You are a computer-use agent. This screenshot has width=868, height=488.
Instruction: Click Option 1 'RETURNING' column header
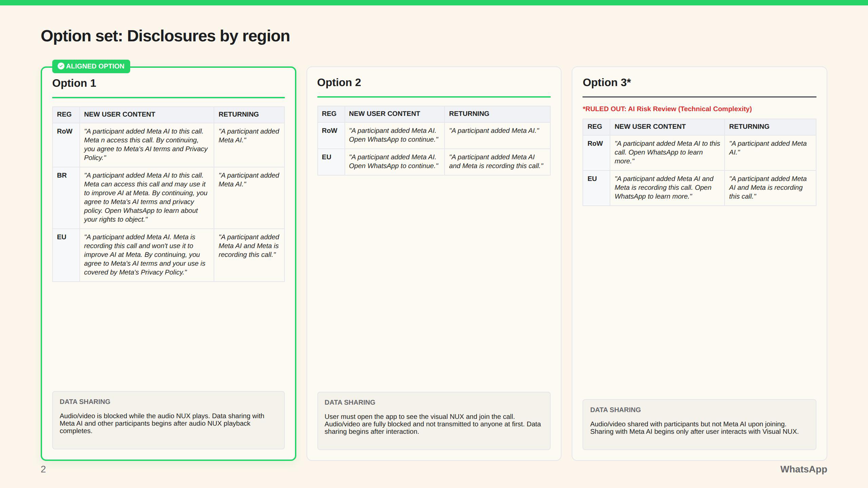coord(249,115)
